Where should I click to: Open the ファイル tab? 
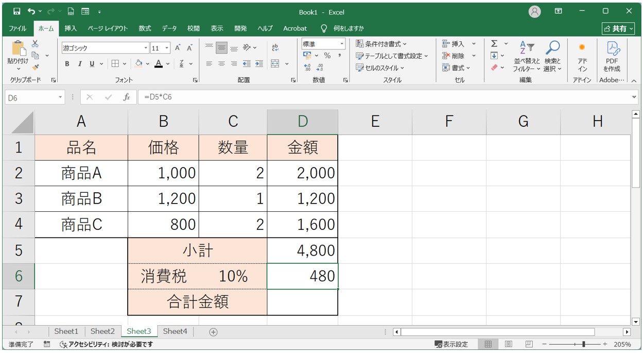pos(18,28)
